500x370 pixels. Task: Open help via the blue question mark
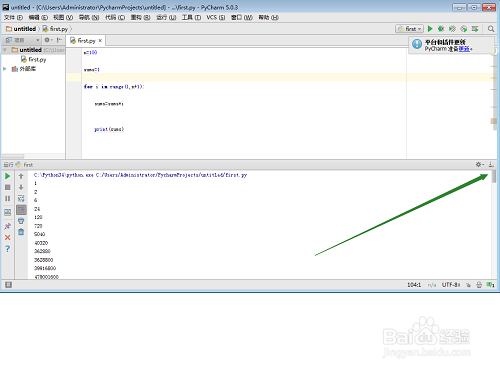[x=7, y=249]
